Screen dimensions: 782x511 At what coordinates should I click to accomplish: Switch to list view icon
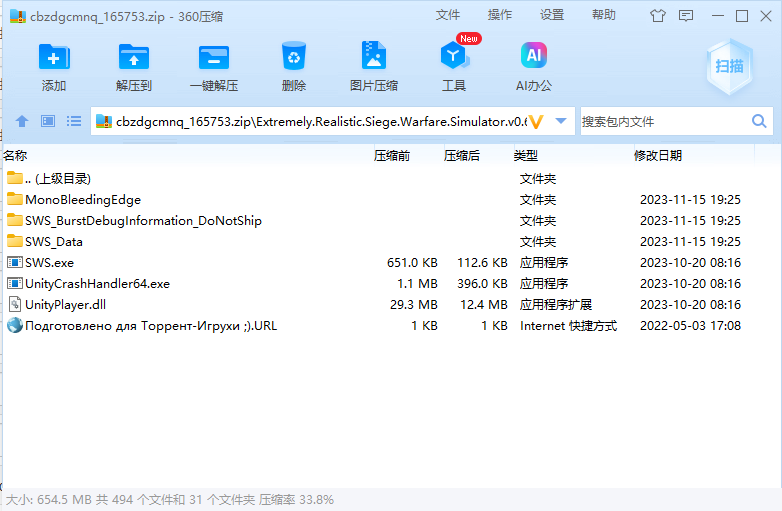[x=74, y=121]
